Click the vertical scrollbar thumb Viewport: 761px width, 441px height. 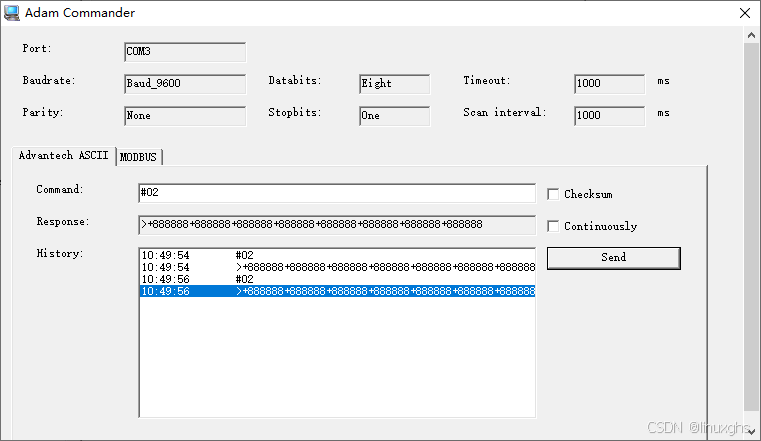pos(751,227)
